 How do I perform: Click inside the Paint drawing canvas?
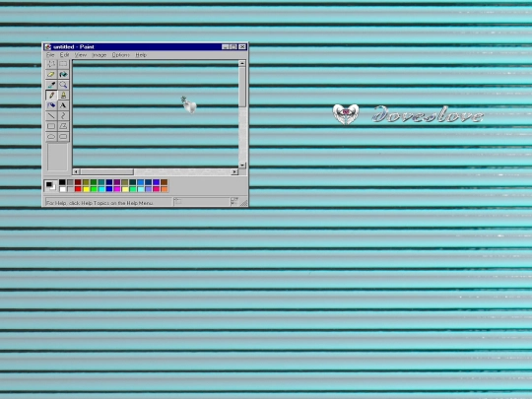tap(156, 114)
